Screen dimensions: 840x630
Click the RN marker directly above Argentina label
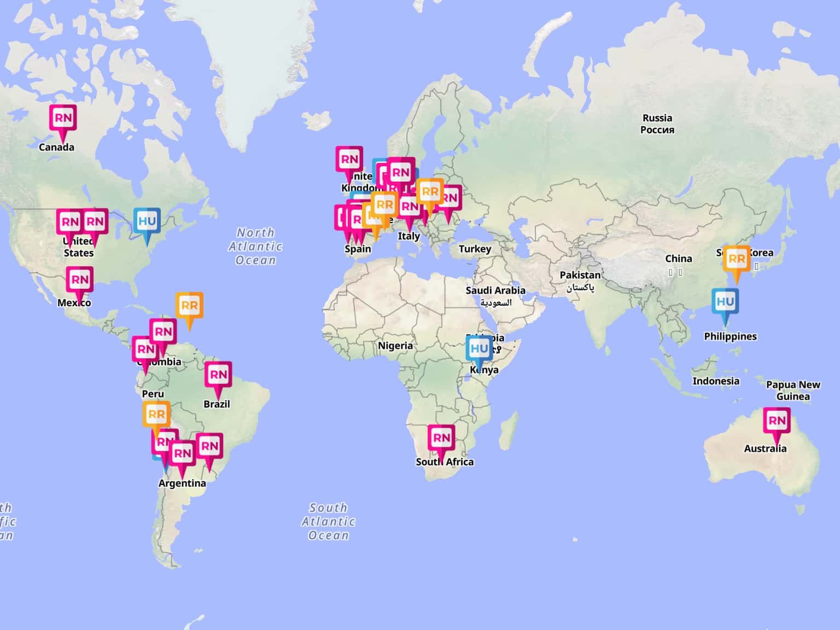182,453
